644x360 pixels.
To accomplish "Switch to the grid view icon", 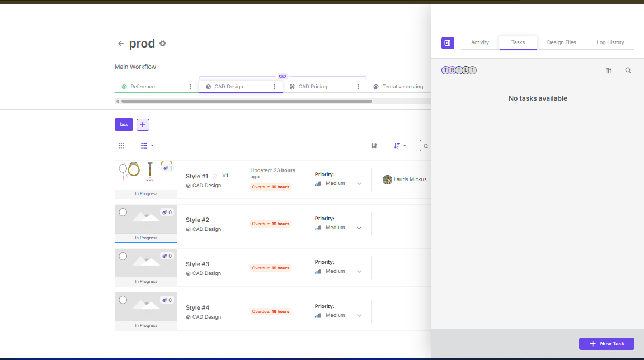I will click(x=121, y=146).
